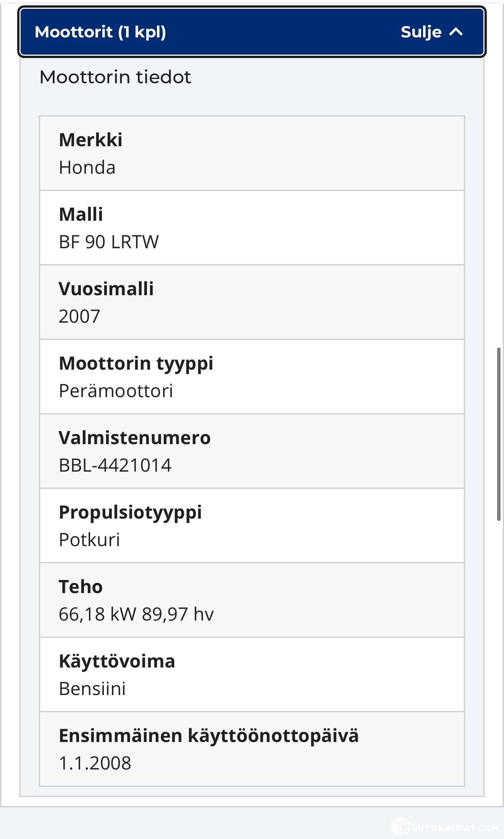
Task: Click the Huutokaupat.com watermark logo
Action: (445, 827)
